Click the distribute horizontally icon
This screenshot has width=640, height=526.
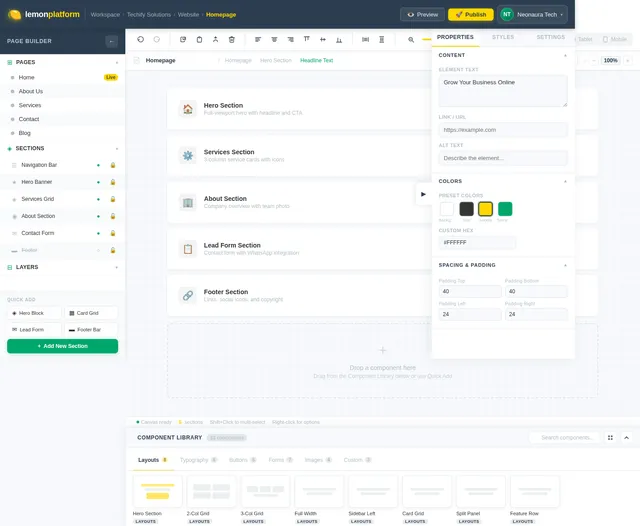365,39
